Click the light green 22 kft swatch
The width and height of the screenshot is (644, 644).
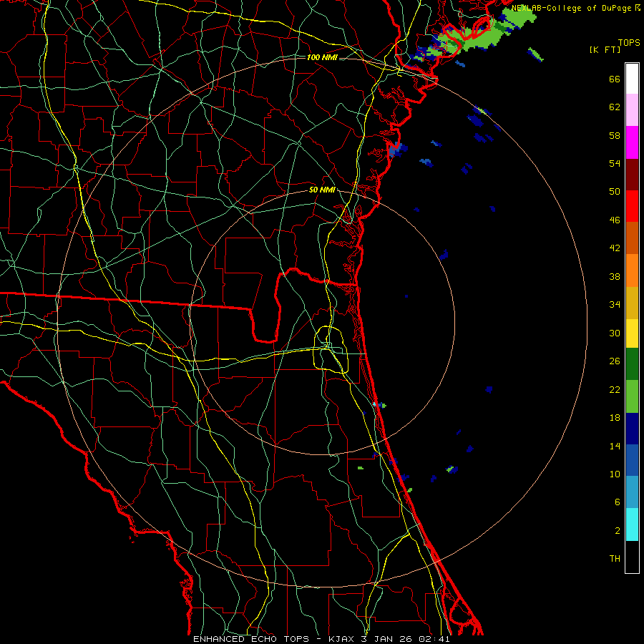click(x=632, y=396)
